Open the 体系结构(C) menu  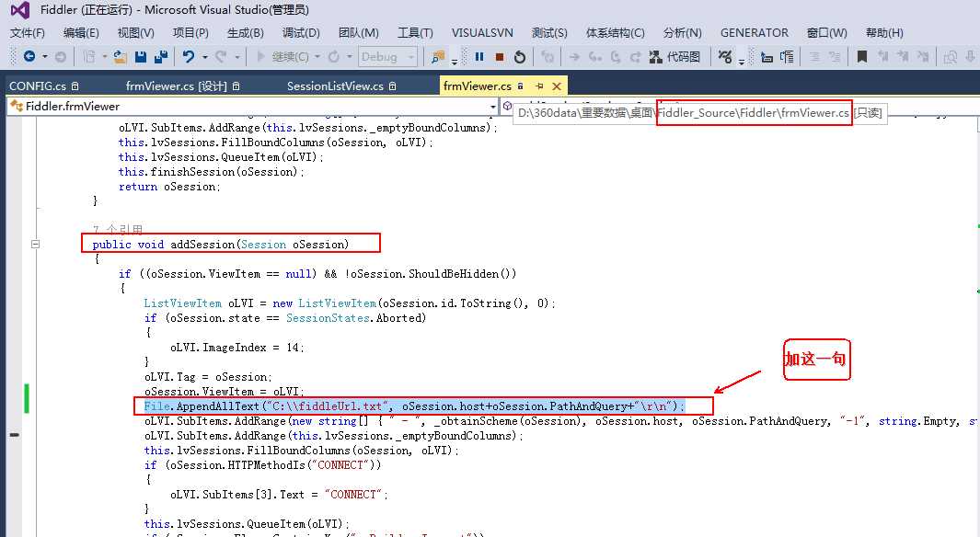[615, 33]
